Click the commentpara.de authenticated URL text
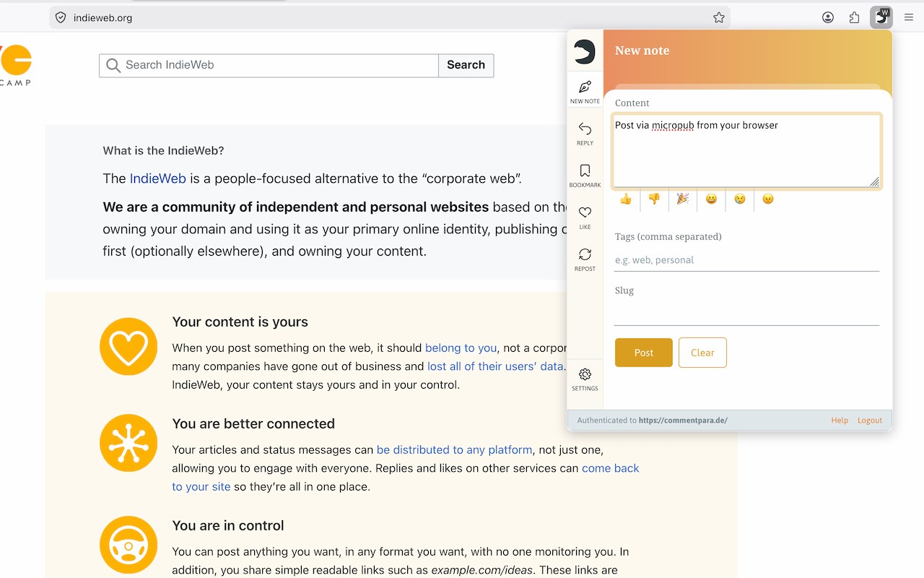Screen dimensions: 924x578 (x=683, y=420)
